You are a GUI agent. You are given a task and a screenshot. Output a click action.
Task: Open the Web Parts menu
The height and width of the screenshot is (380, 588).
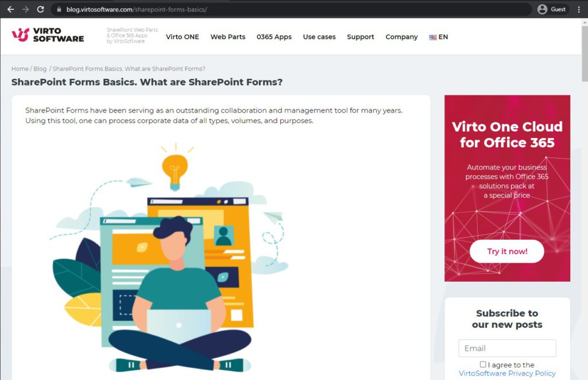point(227,37)
